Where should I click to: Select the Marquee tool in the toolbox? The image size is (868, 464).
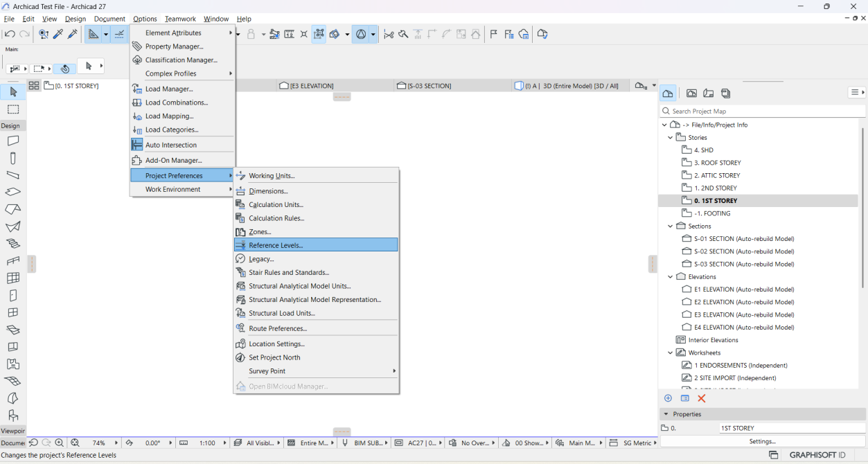click(13, 109)
